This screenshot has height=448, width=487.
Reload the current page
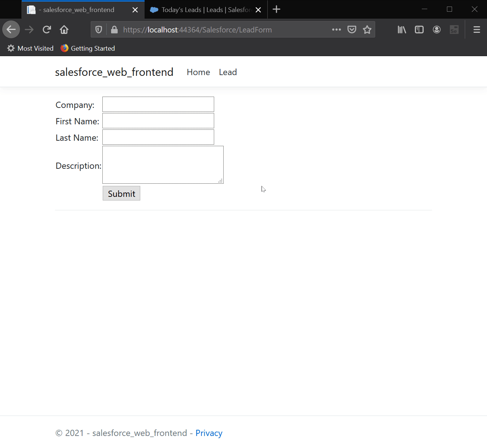pos(47,30)
